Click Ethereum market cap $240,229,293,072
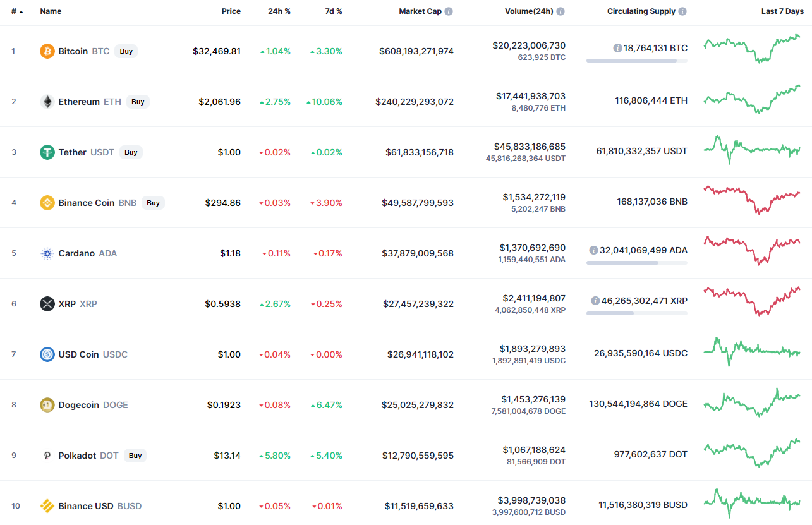 click(415, 102)
